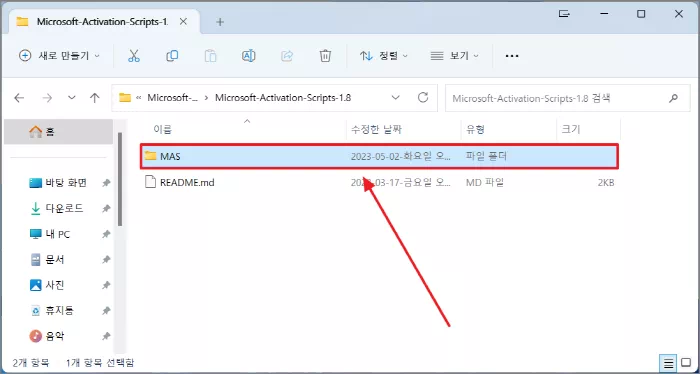Open 문서 (Documents) in sidebar

[56, 259]
